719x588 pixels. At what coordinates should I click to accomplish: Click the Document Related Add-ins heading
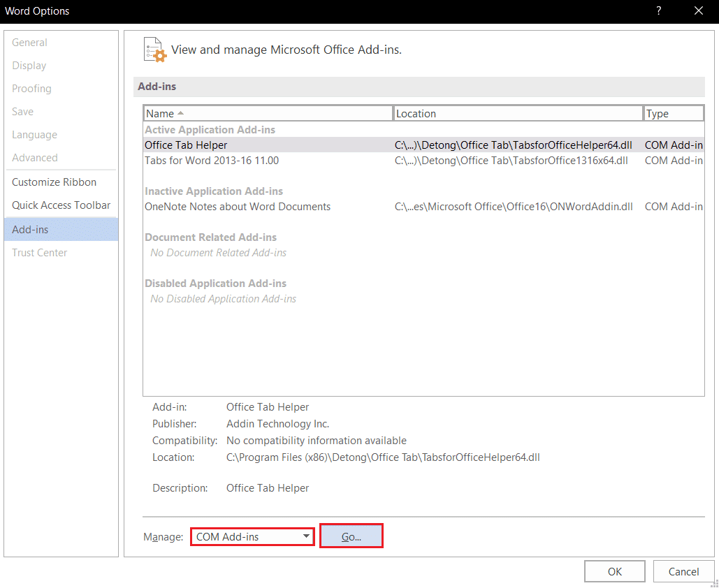(x=210, y=237)
